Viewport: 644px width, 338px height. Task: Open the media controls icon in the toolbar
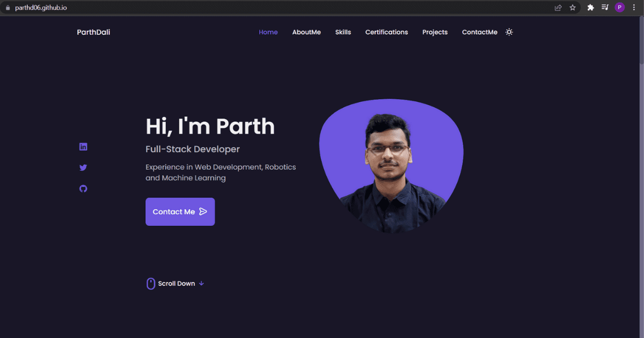click(605, 8)
